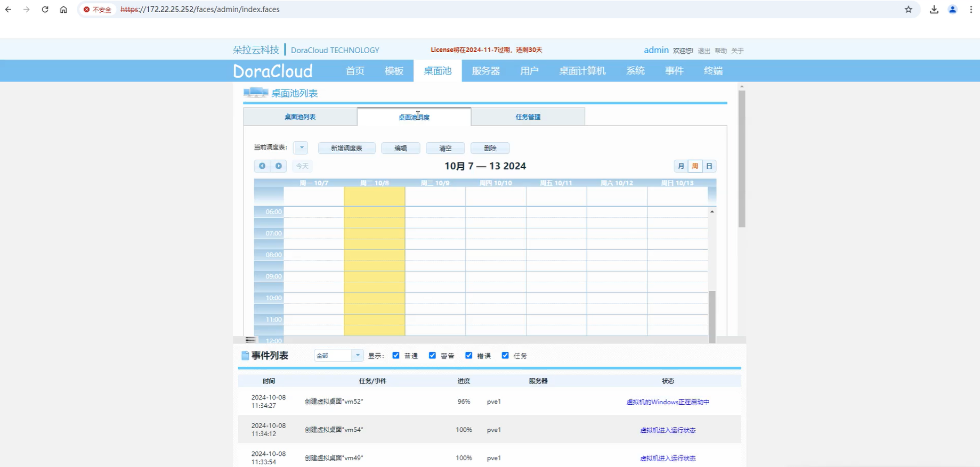980x467 pixels.
Task: Open the 首页 menu
Action: [355, 71]
